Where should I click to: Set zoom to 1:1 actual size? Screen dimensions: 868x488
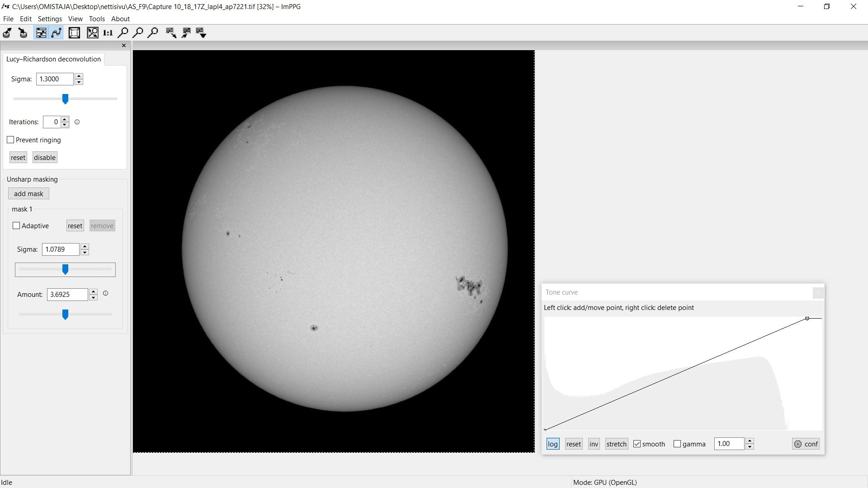click(108, 33)
